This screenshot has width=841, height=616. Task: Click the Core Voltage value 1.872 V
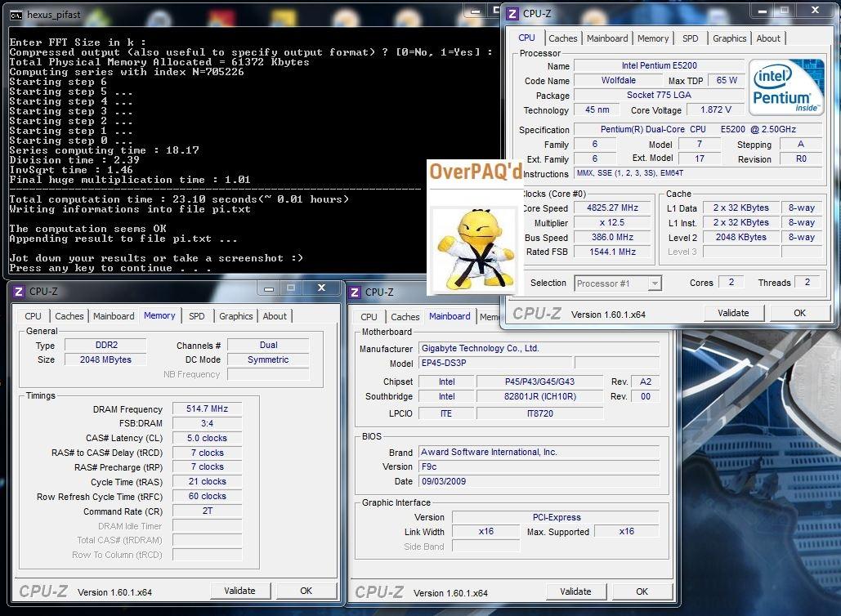(715, 110)
